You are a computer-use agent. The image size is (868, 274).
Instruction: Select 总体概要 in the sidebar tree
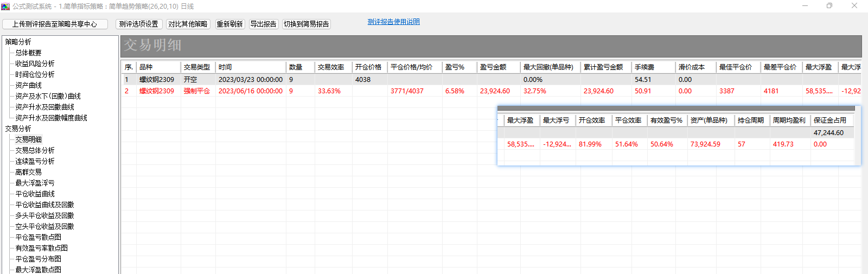click(28, 53)
